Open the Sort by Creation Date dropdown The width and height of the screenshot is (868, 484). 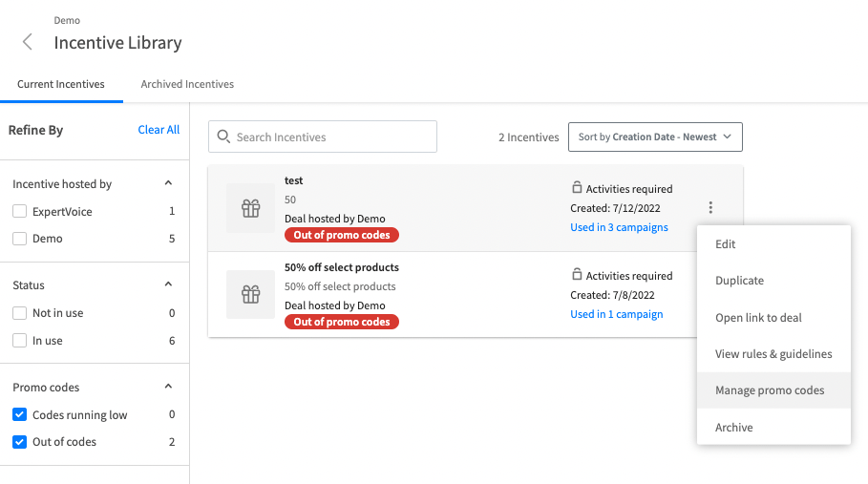pyautogui.click(x=655, y=137)
